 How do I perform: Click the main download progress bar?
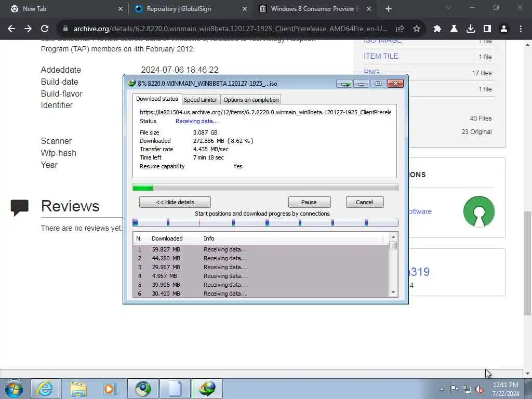pos(265,187)
